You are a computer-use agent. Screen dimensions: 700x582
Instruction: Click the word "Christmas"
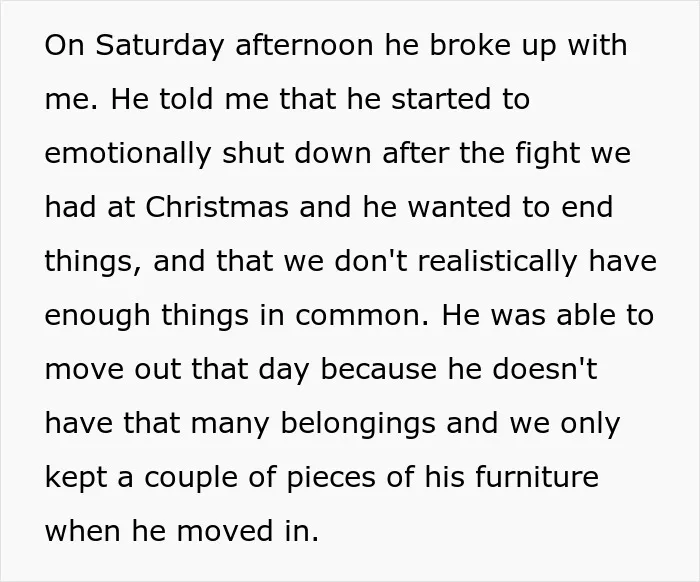coord(217,207)
